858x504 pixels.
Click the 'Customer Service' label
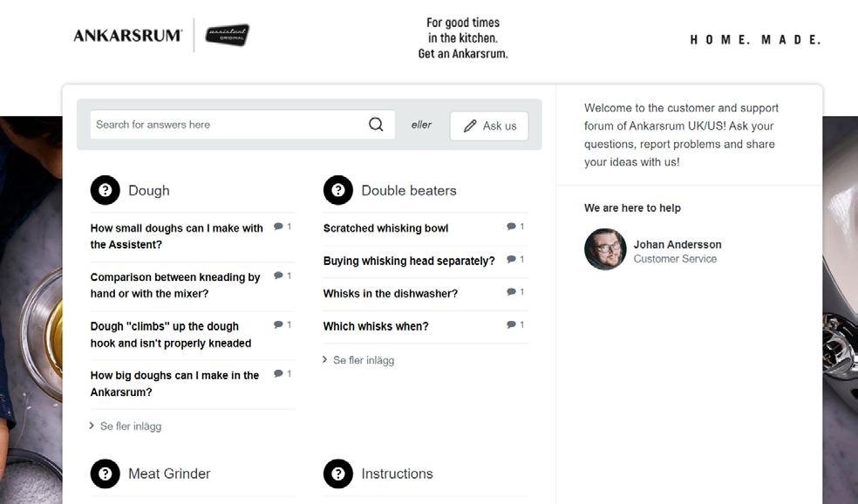(x=675, y=259)
